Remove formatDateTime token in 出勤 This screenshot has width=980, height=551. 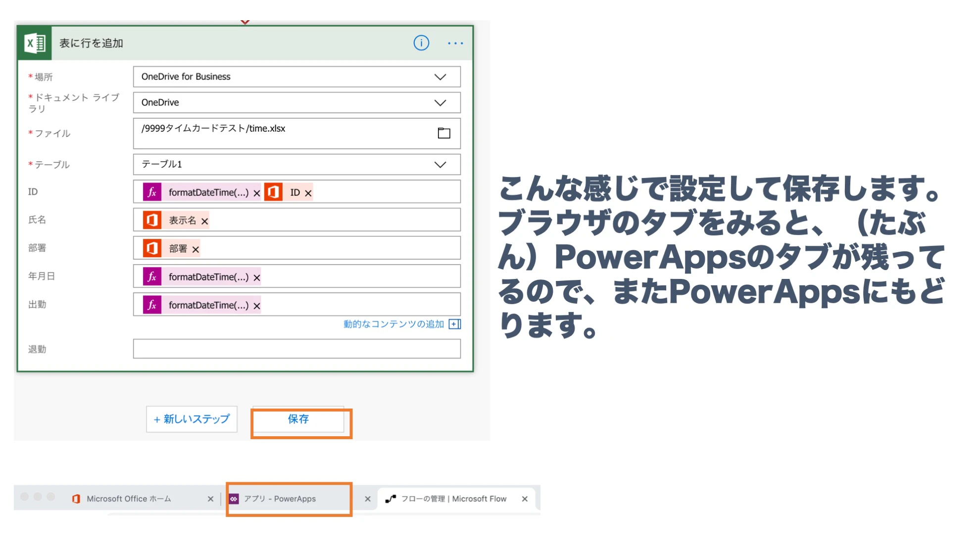(x=257, y=306)
